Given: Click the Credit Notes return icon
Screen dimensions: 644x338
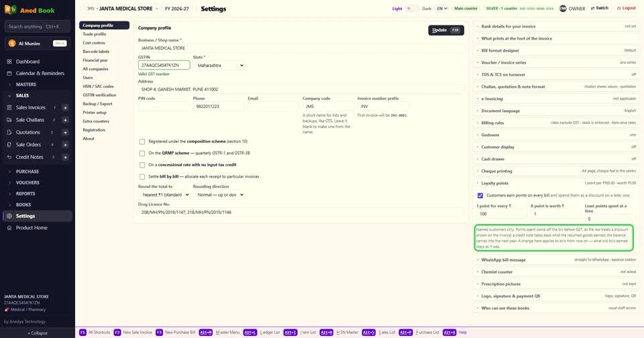Looking at the screenshot, I should [x=9, y=157].
